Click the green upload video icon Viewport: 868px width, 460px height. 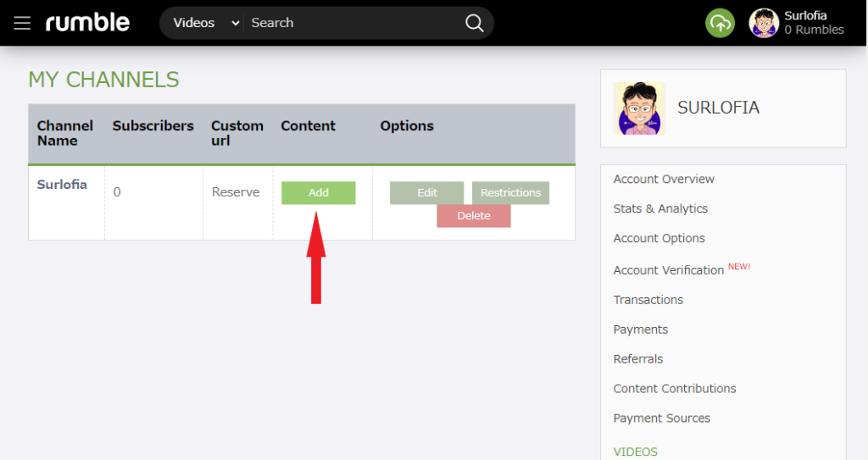pos(720,23)
